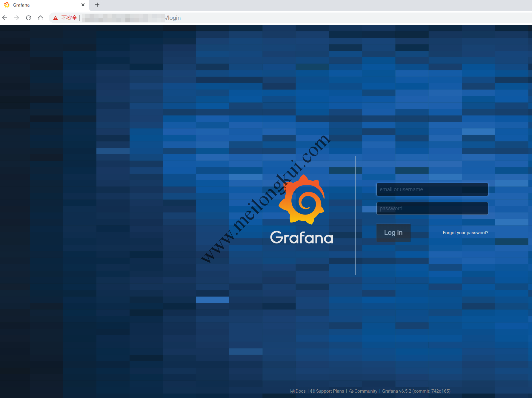Select the Grafana browser tab
This screenshot has width=532, height=398.
click(44, 5)
